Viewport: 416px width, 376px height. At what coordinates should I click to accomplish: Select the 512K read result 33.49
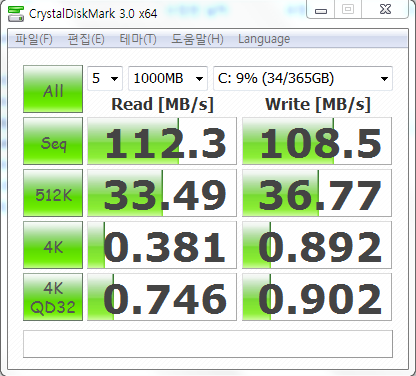(x=162, y=193)
